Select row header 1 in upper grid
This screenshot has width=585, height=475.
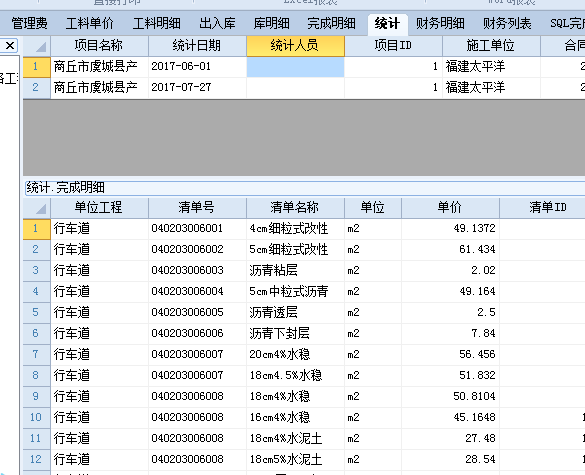[37, 67]
